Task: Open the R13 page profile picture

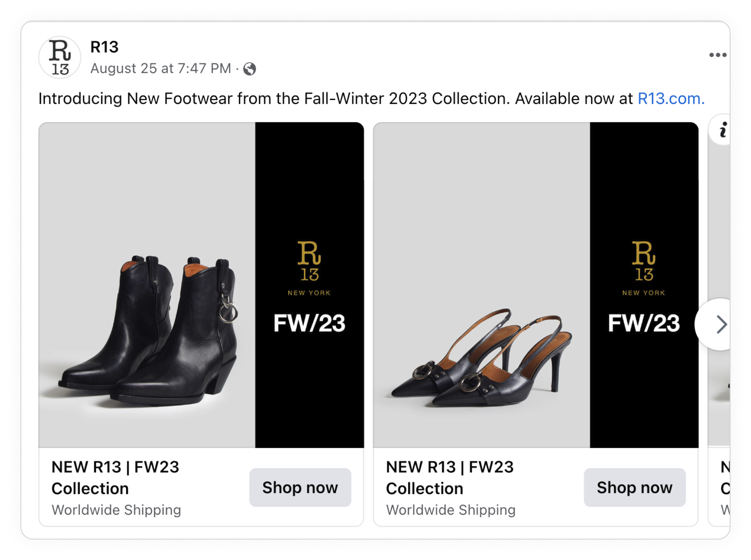Action: tap(59, 57)
